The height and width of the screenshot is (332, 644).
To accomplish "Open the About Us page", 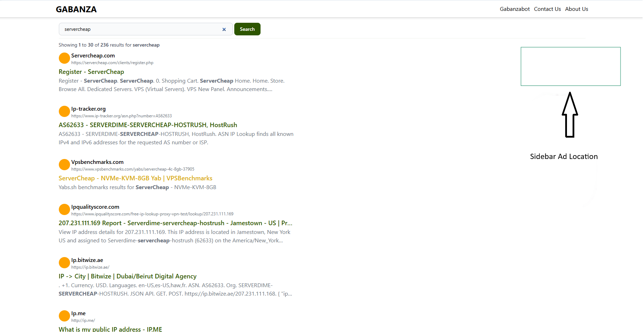I will [x=576, y=9].
